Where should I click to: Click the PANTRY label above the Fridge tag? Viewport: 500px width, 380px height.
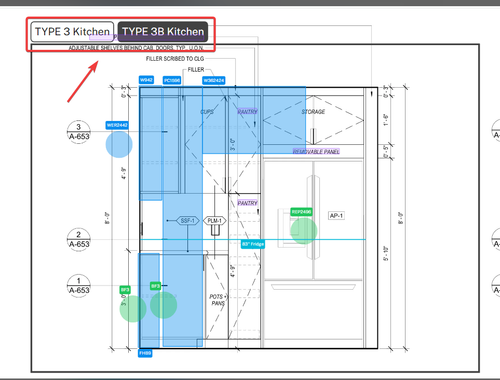[247, 203]
